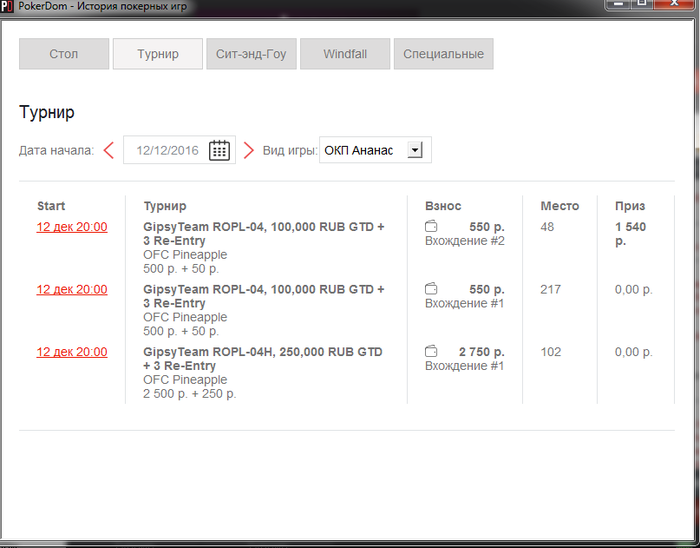Open the Сит-энд-Гоу tab
The width and height of the screenshot is (700, 548).
(x=251, y=54)
